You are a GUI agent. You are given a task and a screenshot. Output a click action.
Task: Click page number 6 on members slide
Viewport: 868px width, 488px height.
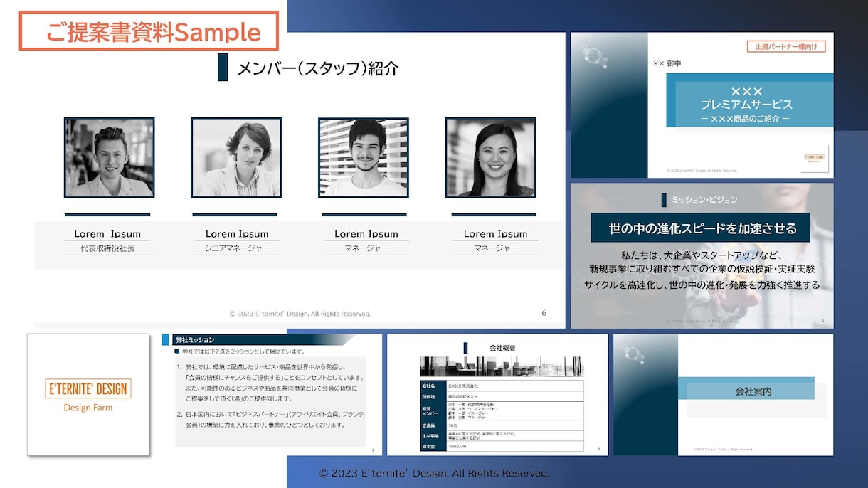coord(544,313)
